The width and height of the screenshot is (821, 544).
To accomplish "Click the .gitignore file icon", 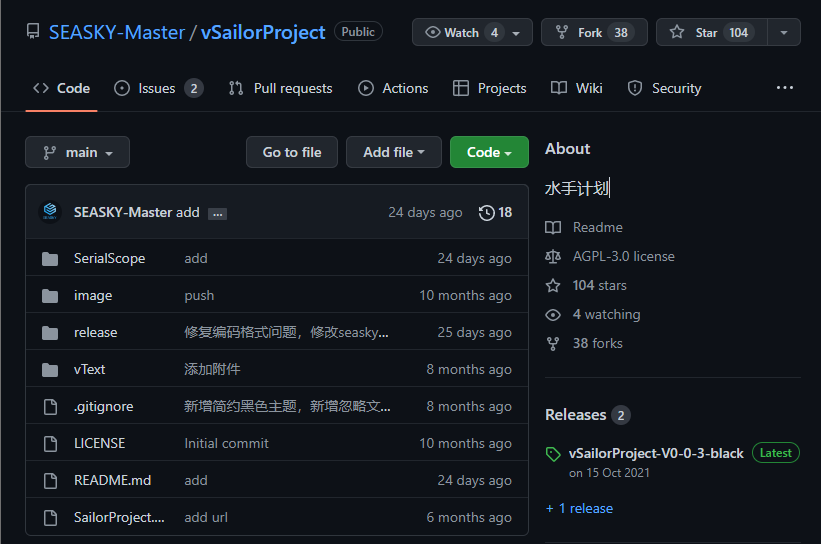I will (50, 407).
